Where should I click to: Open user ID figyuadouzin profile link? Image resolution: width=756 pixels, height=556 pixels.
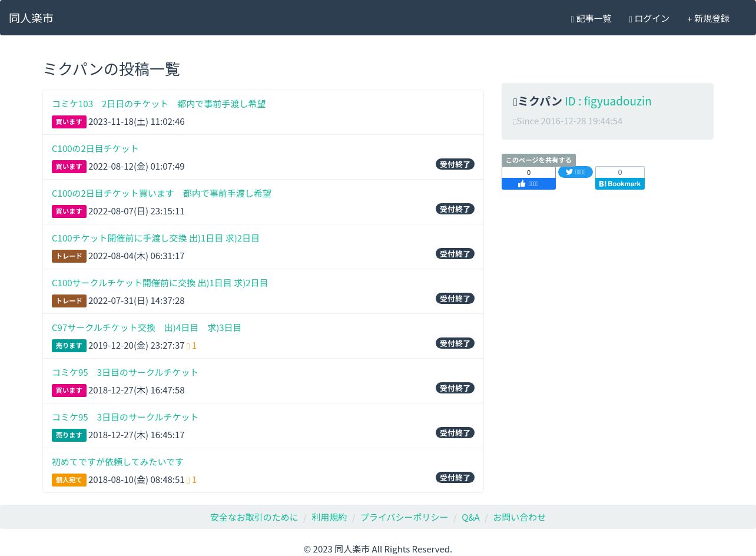pos(608,101)
